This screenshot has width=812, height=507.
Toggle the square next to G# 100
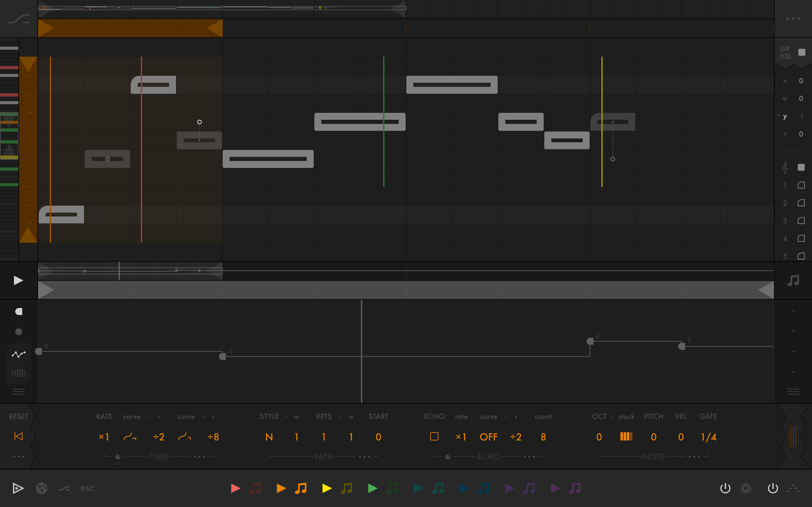coord(802,52)
